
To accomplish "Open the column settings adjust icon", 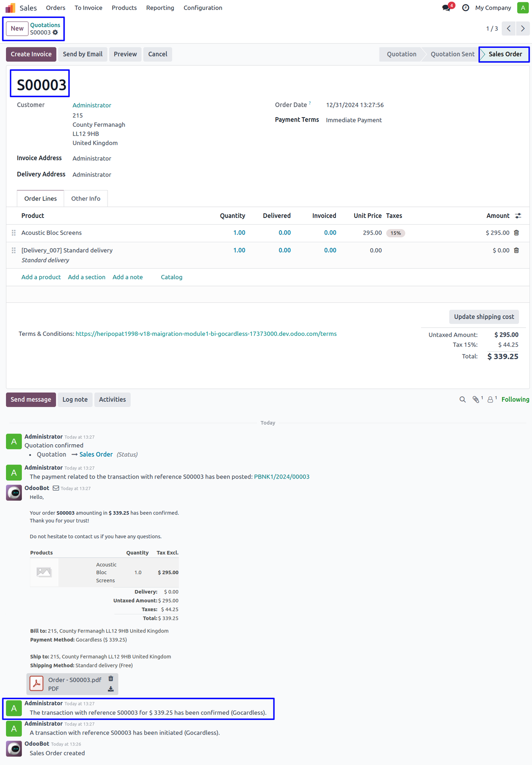I will tap(518, 216).
